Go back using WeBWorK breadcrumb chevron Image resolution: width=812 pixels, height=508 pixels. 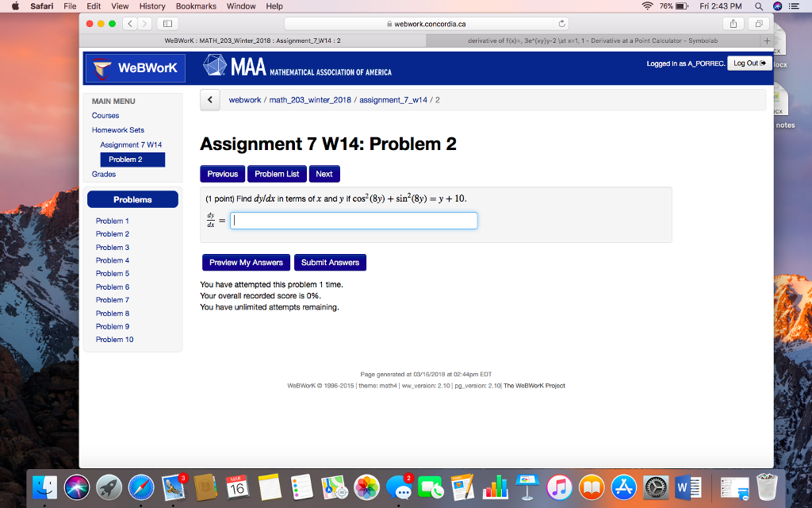[209, 100]
